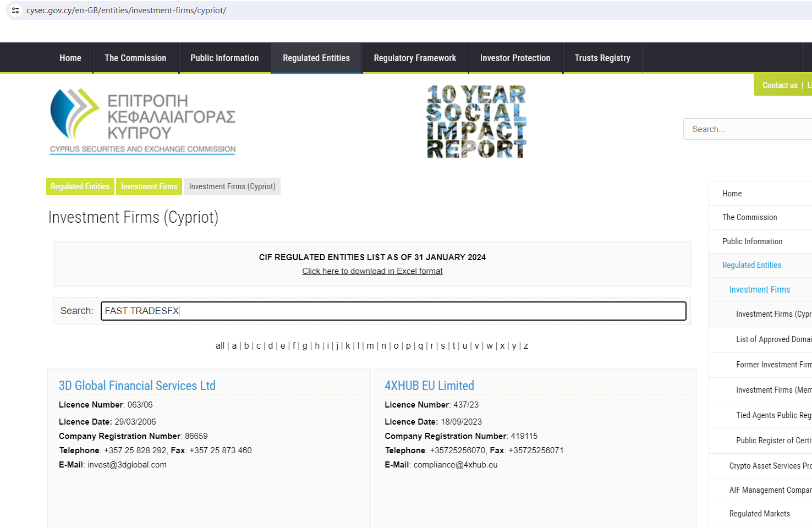The width and height of the screenshot is (812, 528).
Task: Select Regulated Markets in the sidebar
Action: pyautogui.click(x=759, y=514)
